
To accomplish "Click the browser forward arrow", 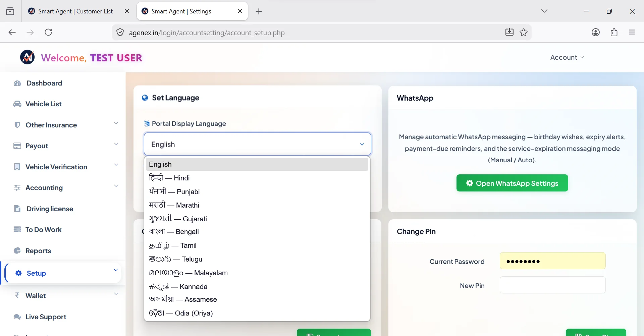I will 30,32.
